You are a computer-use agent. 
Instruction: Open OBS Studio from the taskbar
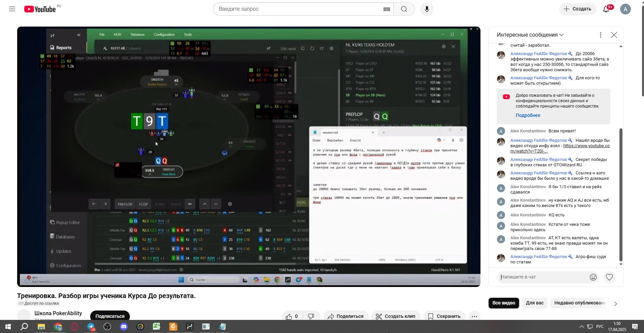pyautogui.click(x=107, y=327)
